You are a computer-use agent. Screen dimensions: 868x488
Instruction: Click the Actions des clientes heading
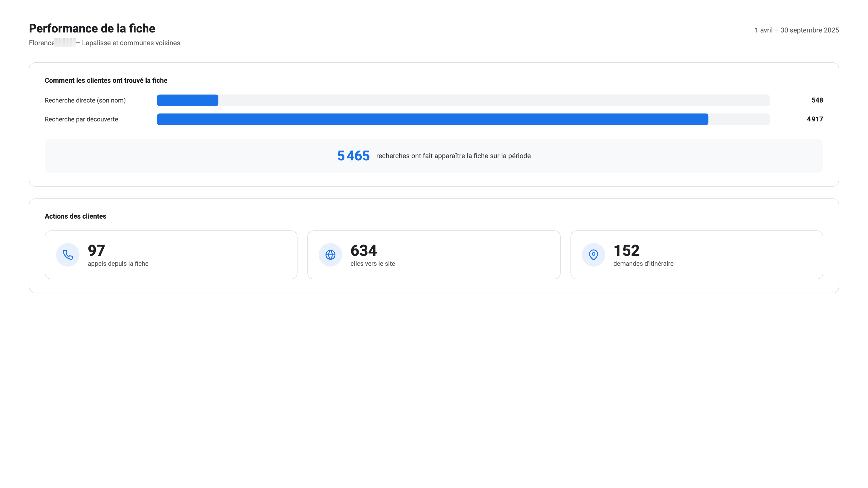pos(75,216)
